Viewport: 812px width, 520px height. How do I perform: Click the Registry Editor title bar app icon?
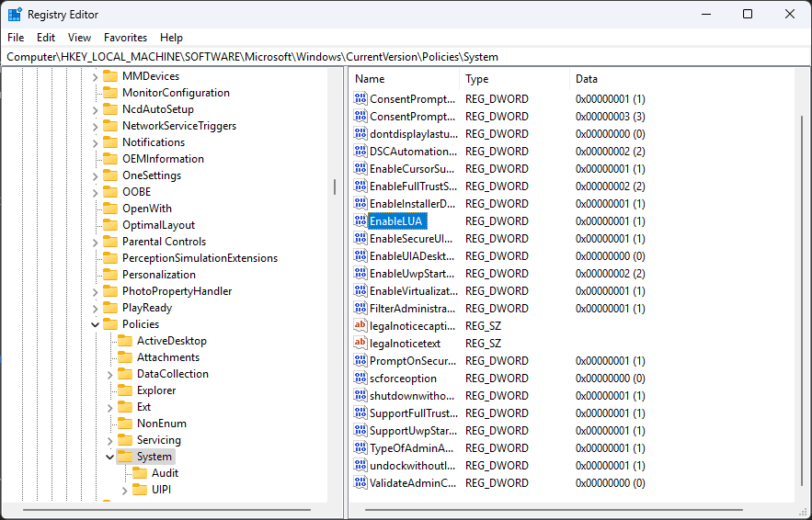tap(15, 15)
